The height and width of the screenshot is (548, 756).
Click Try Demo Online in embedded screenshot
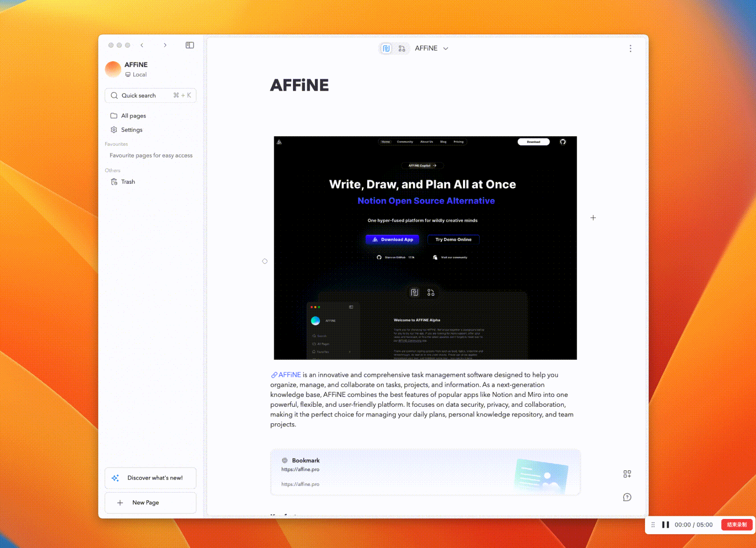point(453,240)
